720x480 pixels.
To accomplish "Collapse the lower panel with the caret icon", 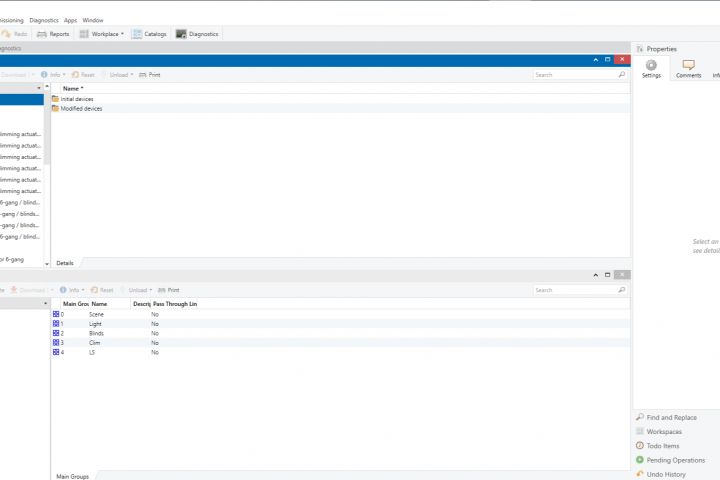I will point(596,275).
